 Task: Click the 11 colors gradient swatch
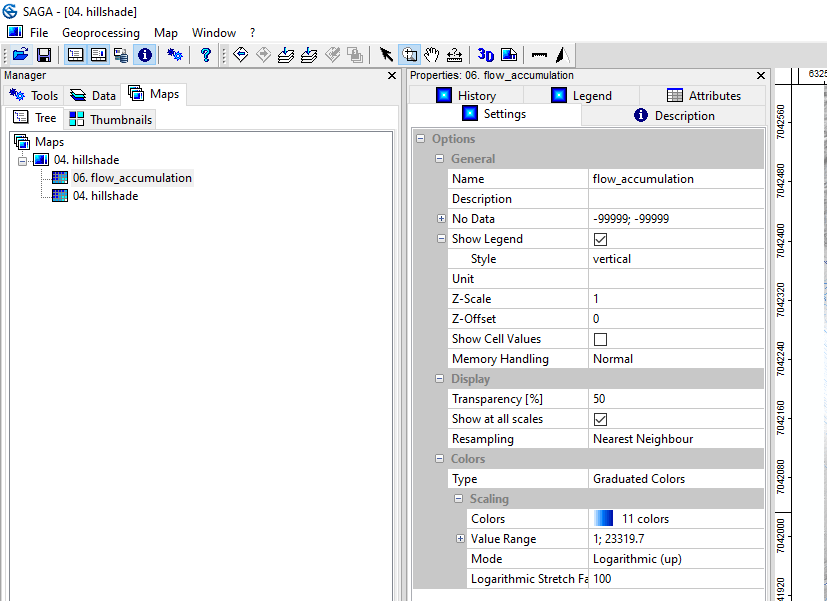coord(602,519)
